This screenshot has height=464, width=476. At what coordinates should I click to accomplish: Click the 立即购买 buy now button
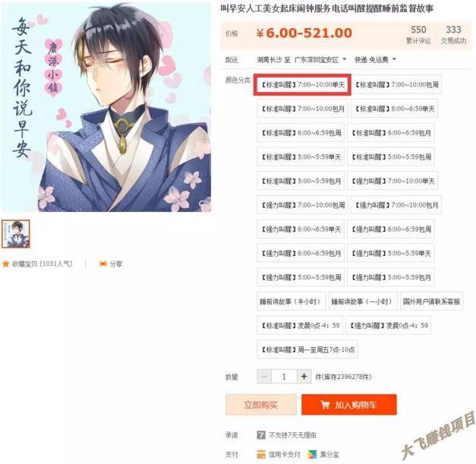(261, 405)
